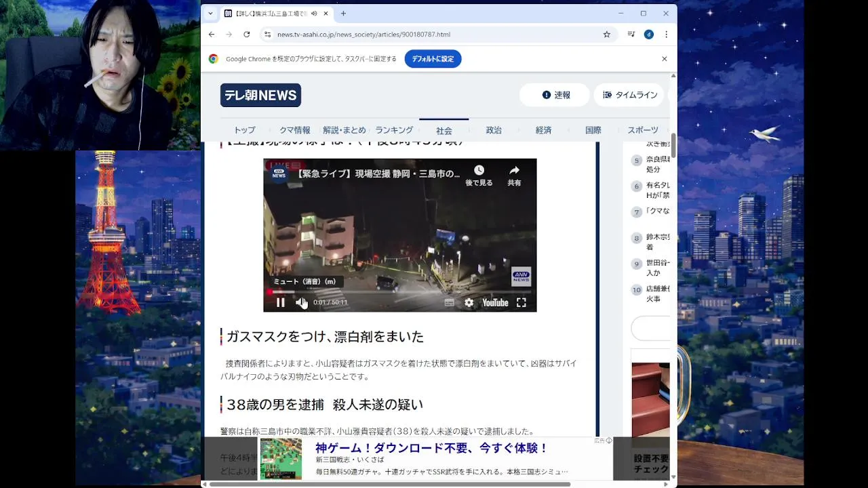Image resolution: width=868 pixels, height=488 pixels.
Task: Click 後で見る watch later icon
Action: (x=479, y=175)
